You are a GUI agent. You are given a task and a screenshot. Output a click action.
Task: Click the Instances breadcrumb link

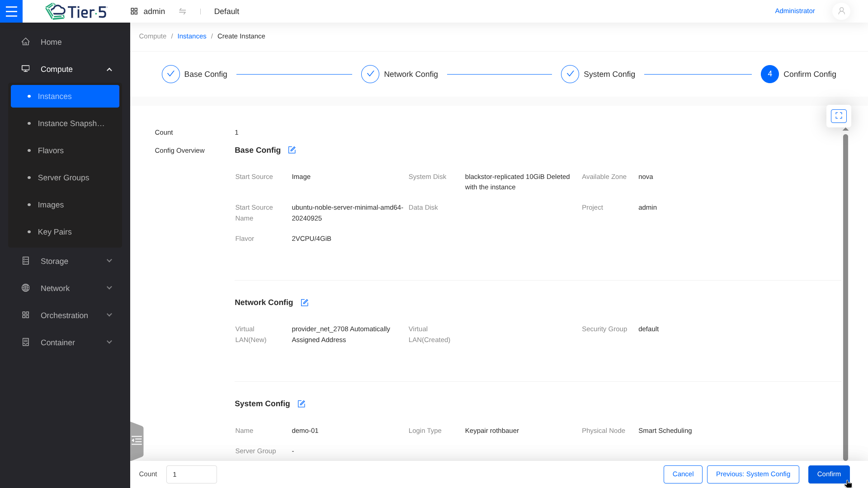(x=192, y=36)
